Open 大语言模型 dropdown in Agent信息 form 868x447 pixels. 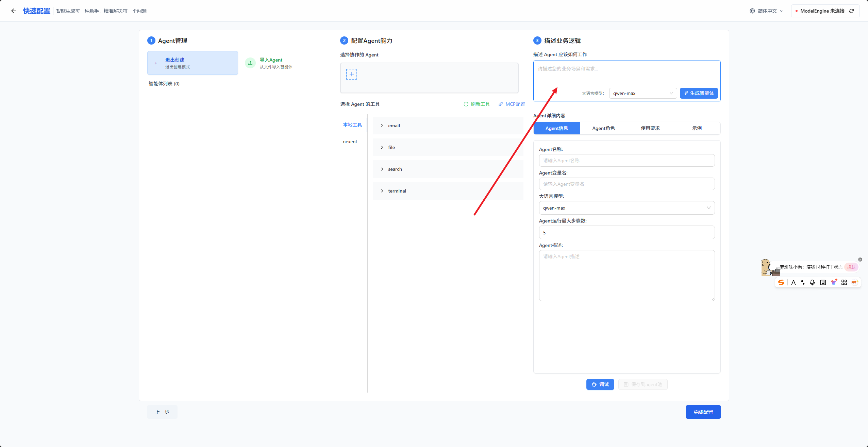627,208
